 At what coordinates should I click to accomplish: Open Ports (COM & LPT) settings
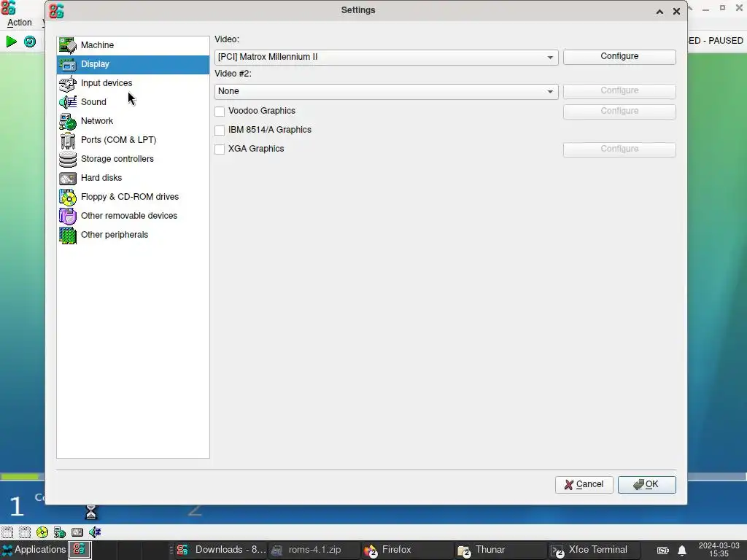(133, 140)
